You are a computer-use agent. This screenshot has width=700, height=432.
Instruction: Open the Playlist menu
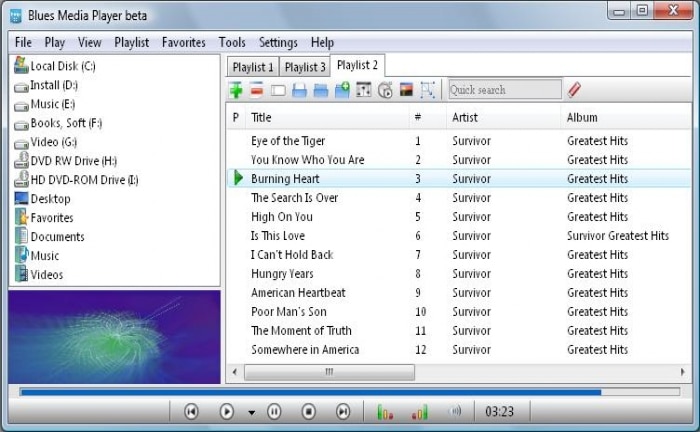pyautogui.click(x=132, y=42)
